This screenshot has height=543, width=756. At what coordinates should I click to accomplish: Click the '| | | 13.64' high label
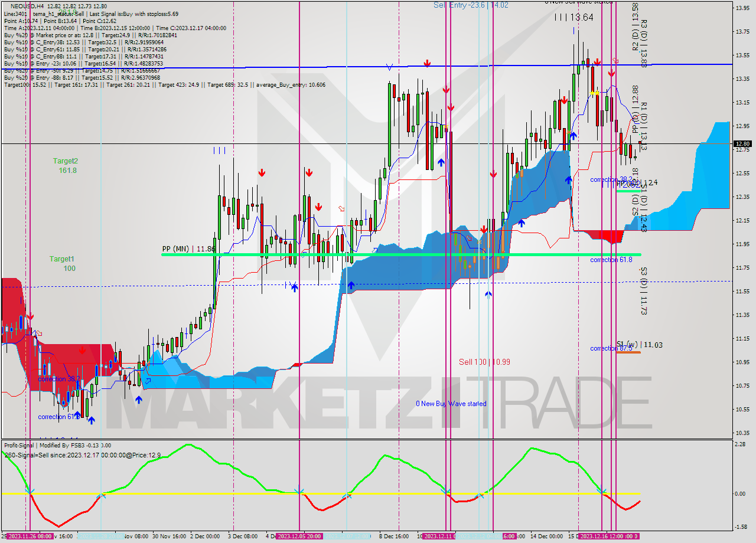click(x=573, y=17)
